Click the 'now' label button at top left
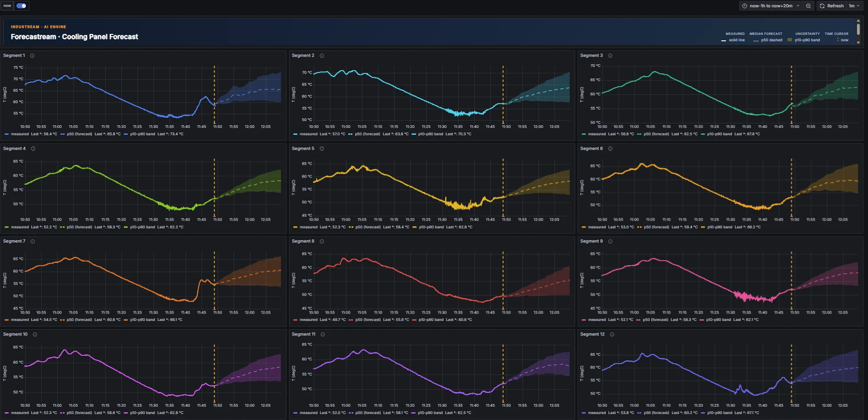 pyautogui.click(x=7, y=6)
